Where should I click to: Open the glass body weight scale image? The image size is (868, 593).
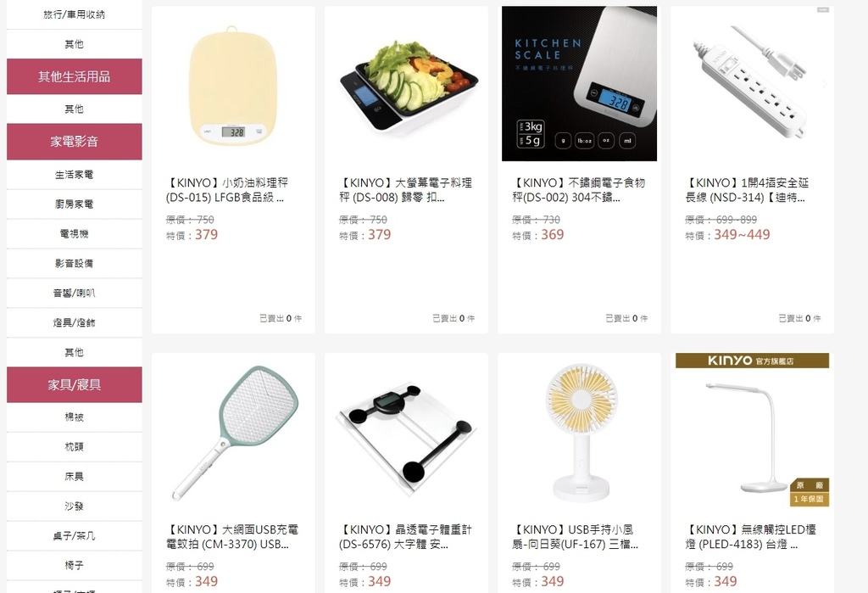pyautogui.click(x=406, y=431)
